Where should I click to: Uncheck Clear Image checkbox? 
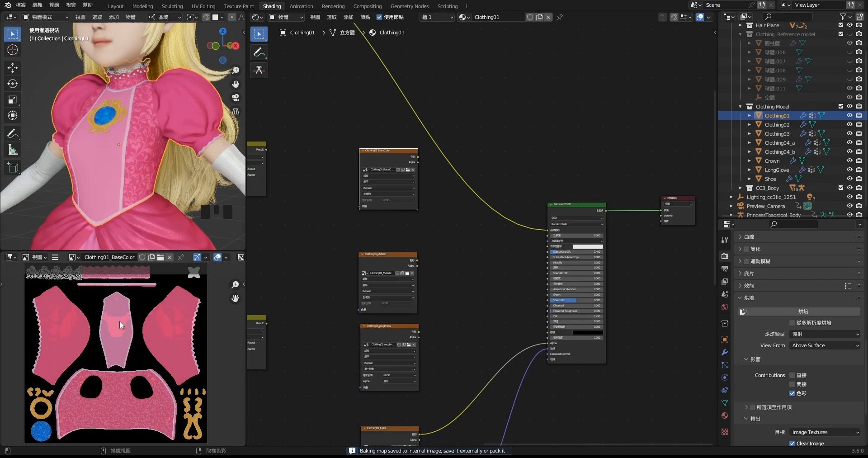[x=792, y=444]
